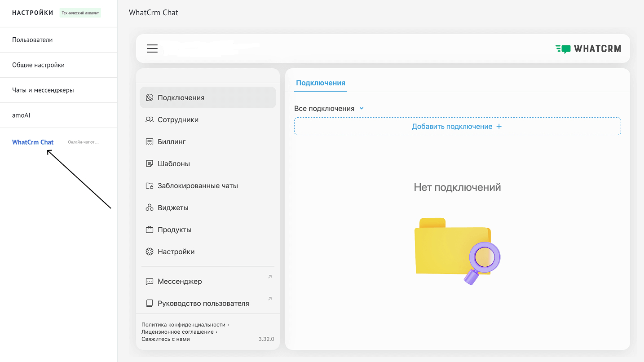Click the Технический аккаунт badge
This screenshot has width=644, height=362.
click(x=80, y=13)
